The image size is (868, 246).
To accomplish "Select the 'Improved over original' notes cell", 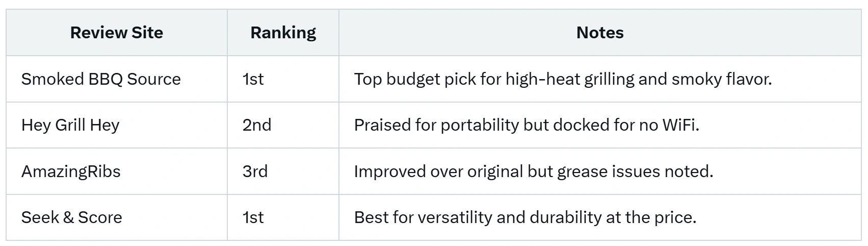I will 533,171.
